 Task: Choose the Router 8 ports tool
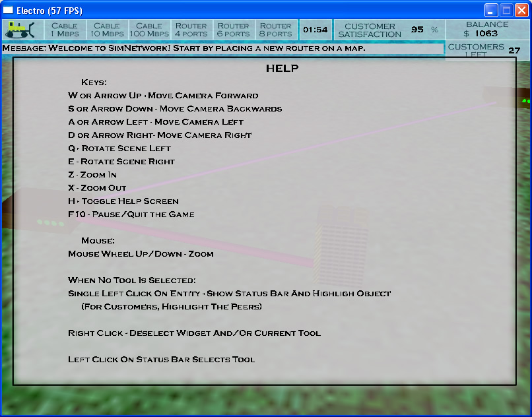point(275,30)
